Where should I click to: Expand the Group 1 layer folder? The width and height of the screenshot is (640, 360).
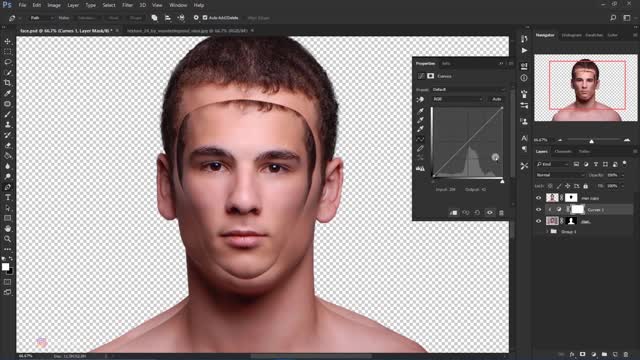(547, 231)
